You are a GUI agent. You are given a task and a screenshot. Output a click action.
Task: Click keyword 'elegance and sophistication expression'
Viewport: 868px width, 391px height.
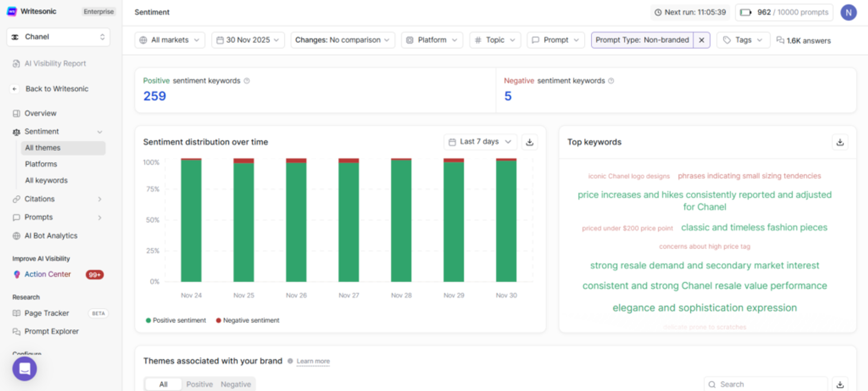(704, 308)
